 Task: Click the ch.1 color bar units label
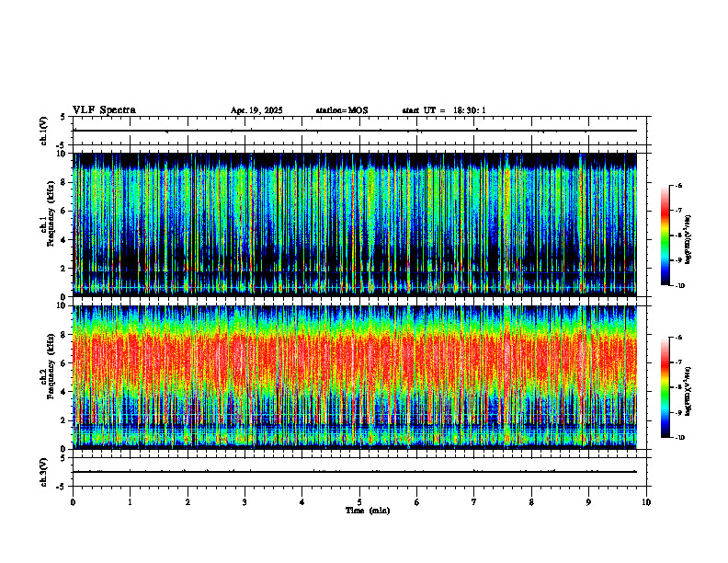[x=688, y=240]
